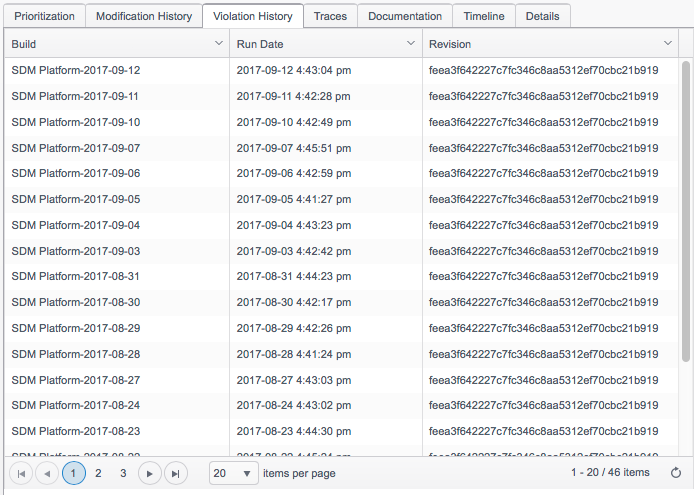The image size is (694, 495).
Task: Click run date 2017-09-11 4:42:28 pm
Action: (293, 96)
